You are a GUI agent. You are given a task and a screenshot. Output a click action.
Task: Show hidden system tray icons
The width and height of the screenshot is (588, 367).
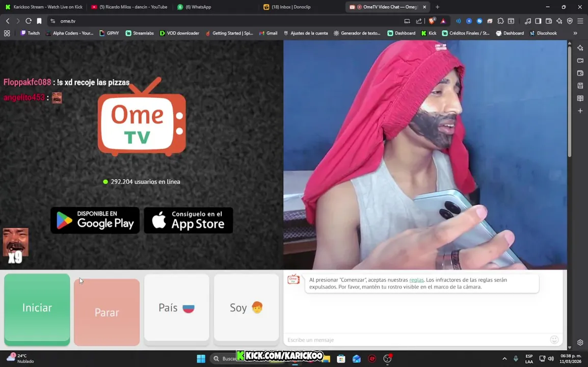[504, 359]
